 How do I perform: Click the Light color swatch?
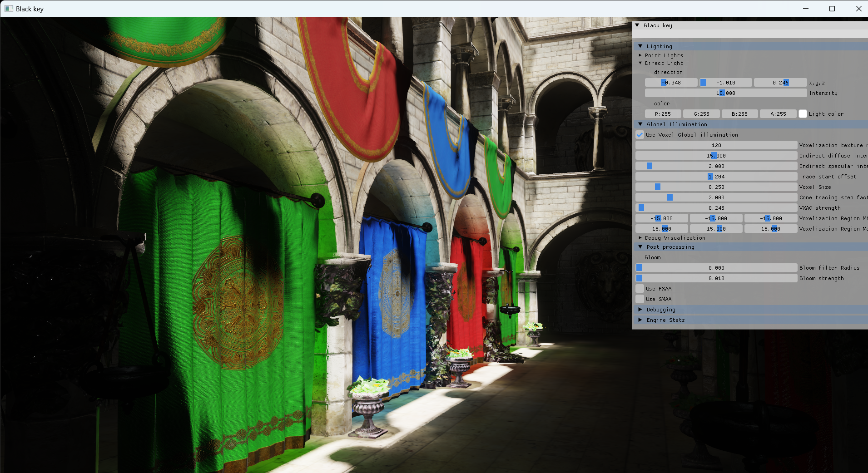803,114
